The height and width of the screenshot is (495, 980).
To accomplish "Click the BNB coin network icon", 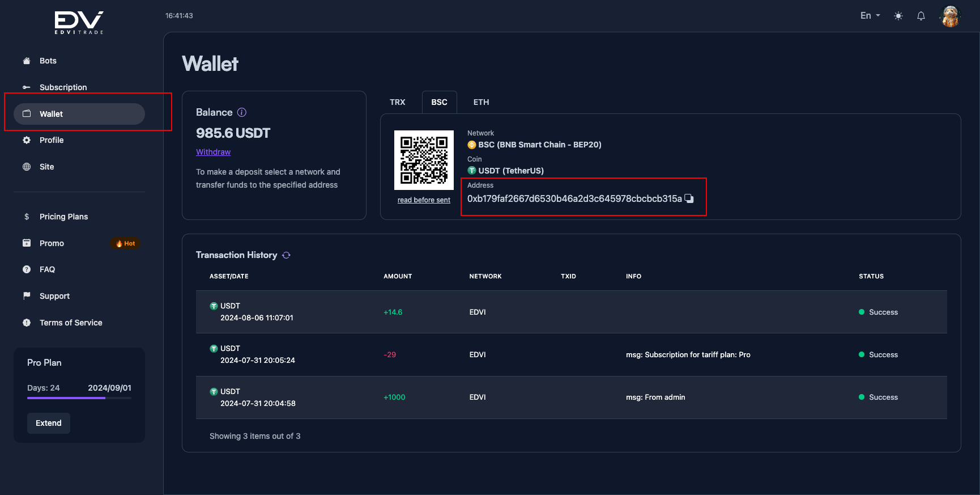I will coord(472,145).
